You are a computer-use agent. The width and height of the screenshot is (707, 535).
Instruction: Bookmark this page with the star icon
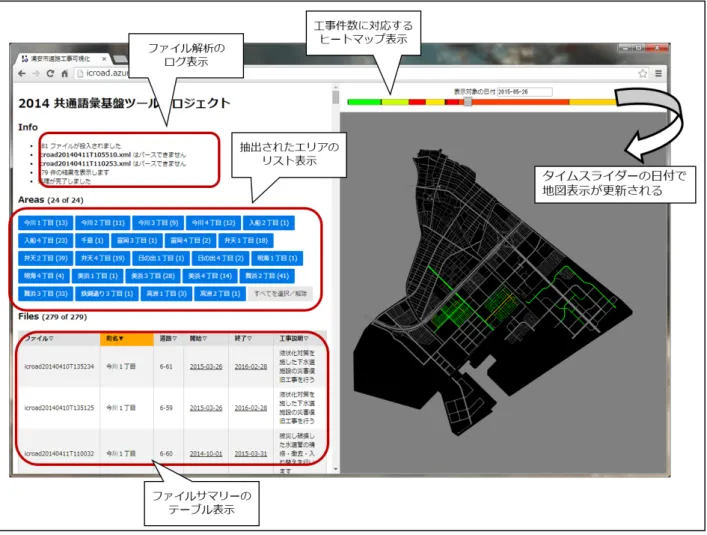point(643,73)
